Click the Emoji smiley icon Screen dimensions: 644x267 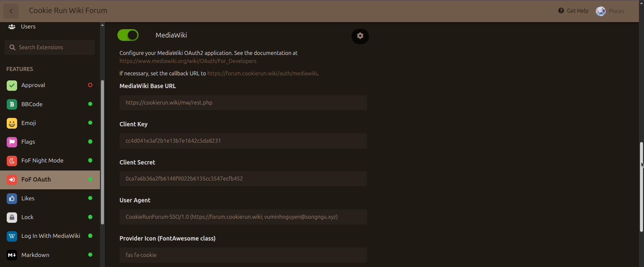coord(12,123)
